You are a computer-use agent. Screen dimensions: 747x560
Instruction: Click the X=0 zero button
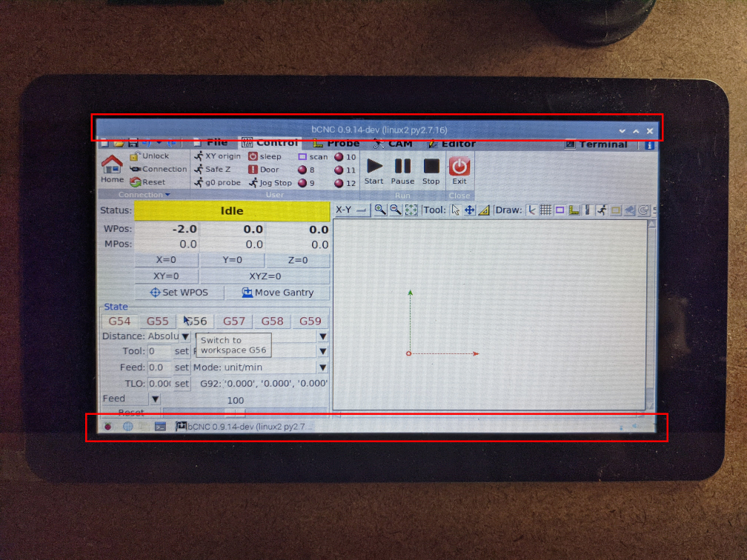(x=166, y=260)
